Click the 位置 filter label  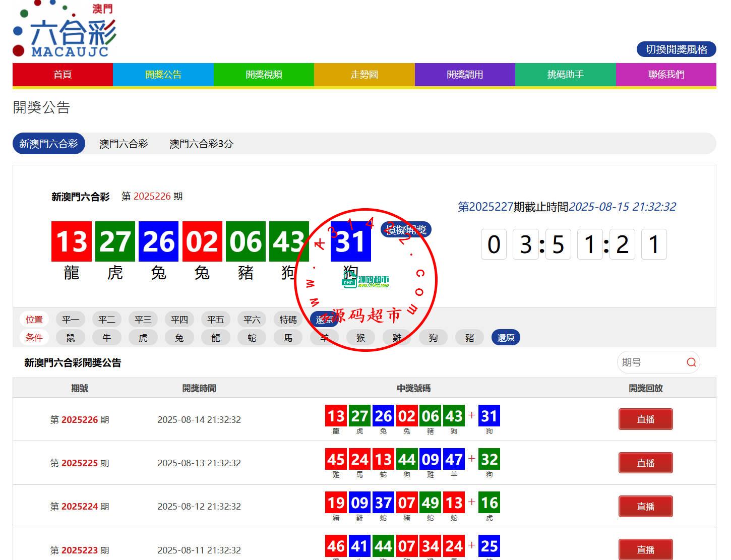(x=34, y=320)
